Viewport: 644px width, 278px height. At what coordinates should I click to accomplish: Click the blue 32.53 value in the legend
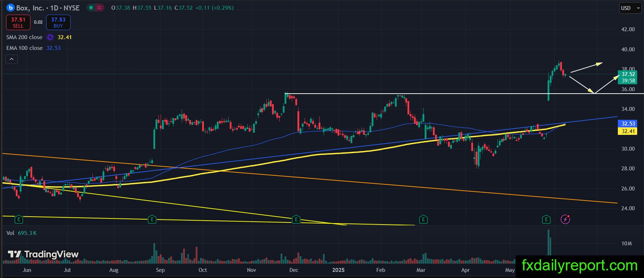[x=53, y=48]
